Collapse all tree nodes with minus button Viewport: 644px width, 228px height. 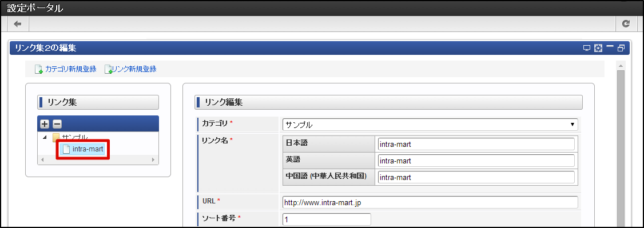[x=57, y=124]
